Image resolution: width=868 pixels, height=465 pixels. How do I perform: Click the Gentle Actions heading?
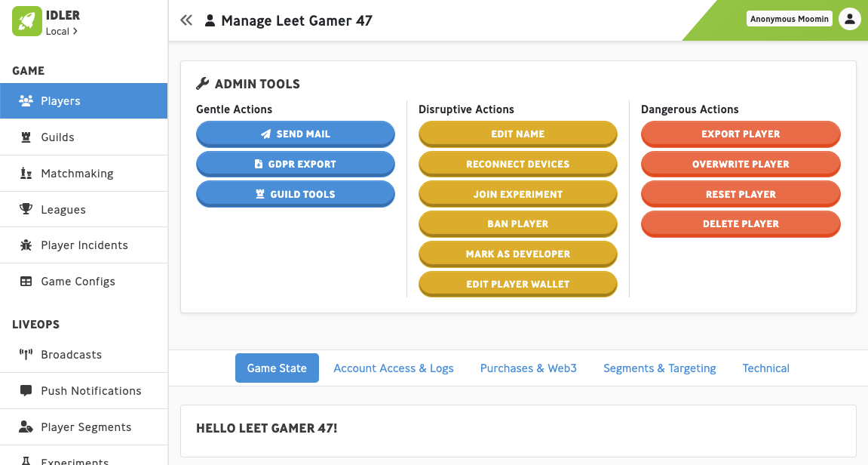[x=235, y=109]
